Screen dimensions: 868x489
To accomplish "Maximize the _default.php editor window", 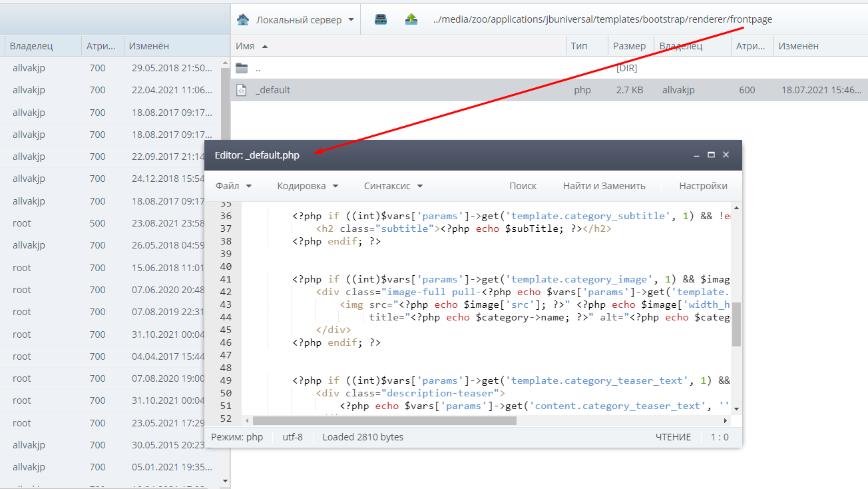I will (711, 155).
